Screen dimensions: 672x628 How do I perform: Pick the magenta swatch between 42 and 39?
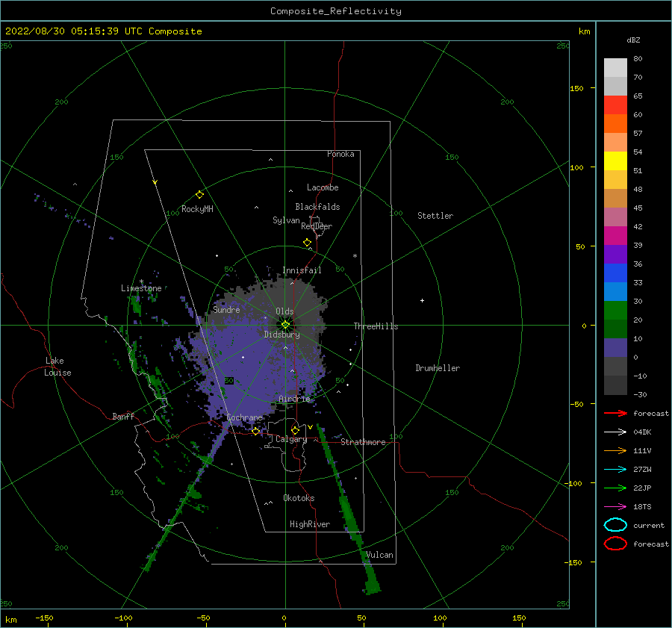[x=615, y=236]
